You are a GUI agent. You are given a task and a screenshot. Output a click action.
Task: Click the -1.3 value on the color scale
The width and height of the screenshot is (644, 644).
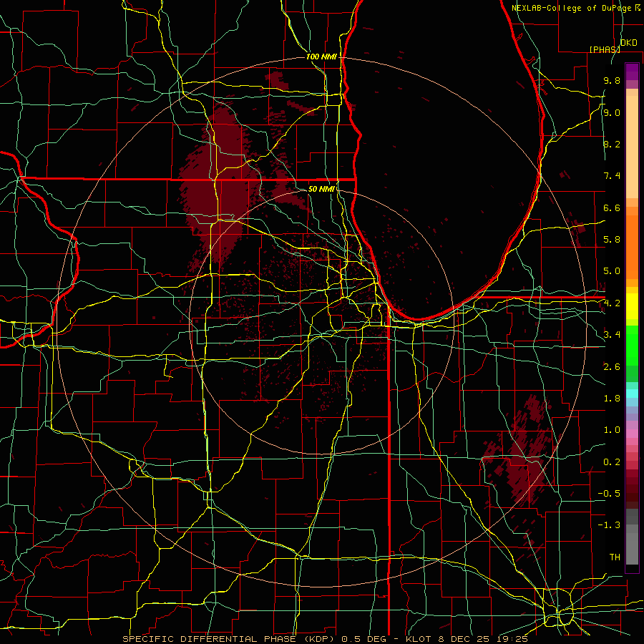609,525
